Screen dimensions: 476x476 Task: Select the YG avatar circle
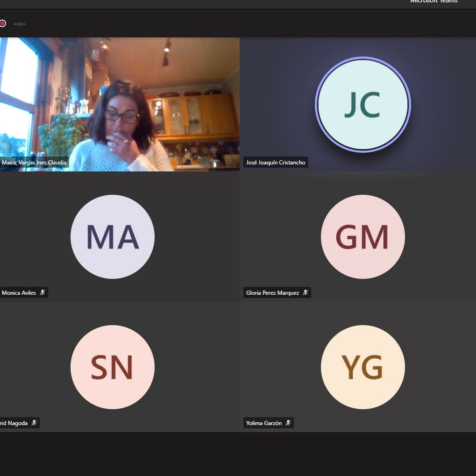point(362,367)
